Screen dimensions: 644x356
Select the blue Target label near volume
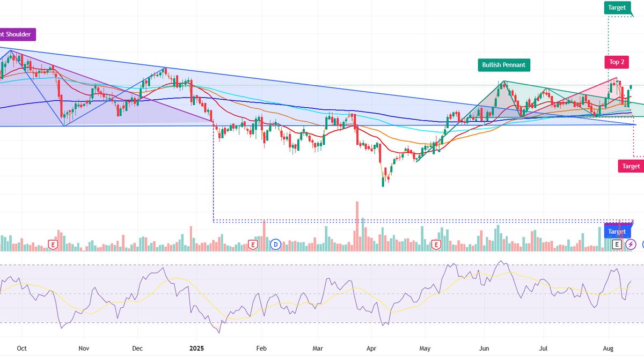pyautogui.click(x=617, y=232)
